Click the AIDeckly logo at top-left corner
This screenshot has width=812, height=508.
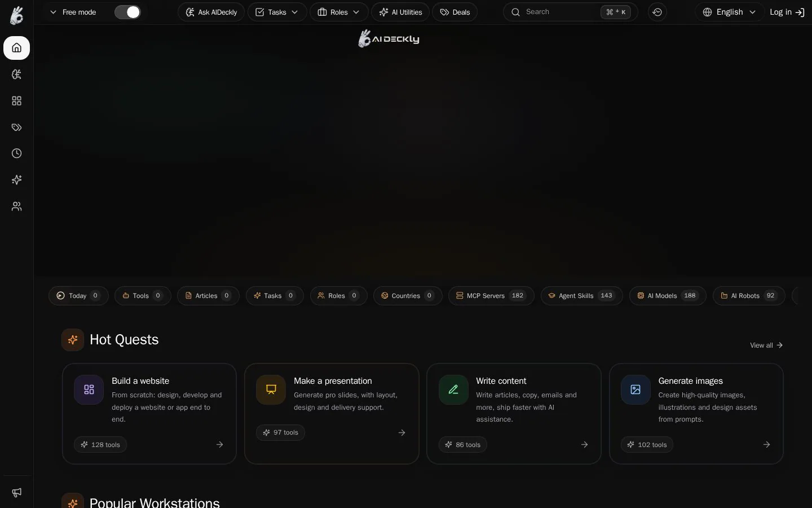pos(16,15)
